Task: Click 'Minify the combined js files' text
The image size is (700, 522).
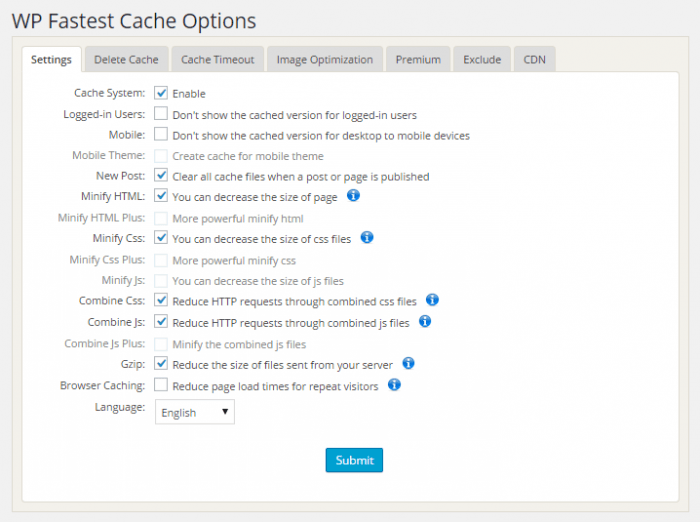Action: pos(239,345)
